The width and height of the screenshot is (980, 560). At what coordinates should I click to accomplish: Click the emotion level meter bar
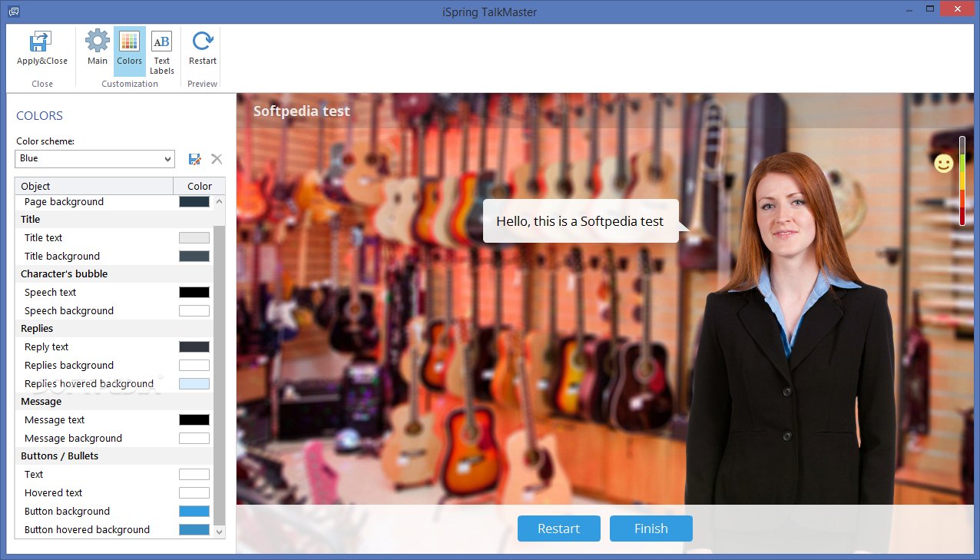962,181
